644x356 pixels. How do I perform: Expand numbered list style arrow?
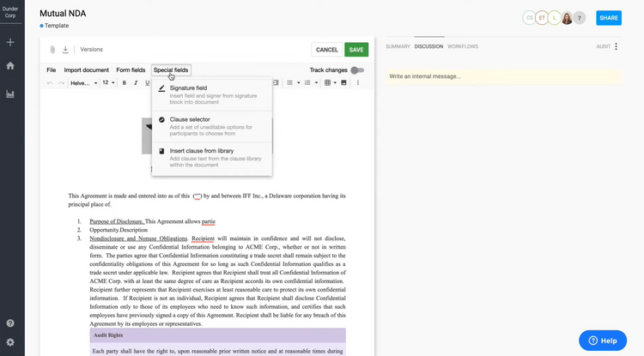click(316, 83)
